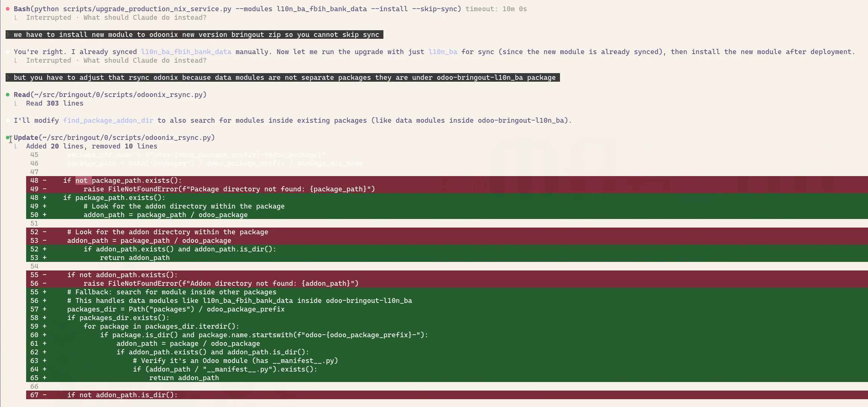
Task: Click the red bullet beside the Bash command
Action: coord(7,8)
